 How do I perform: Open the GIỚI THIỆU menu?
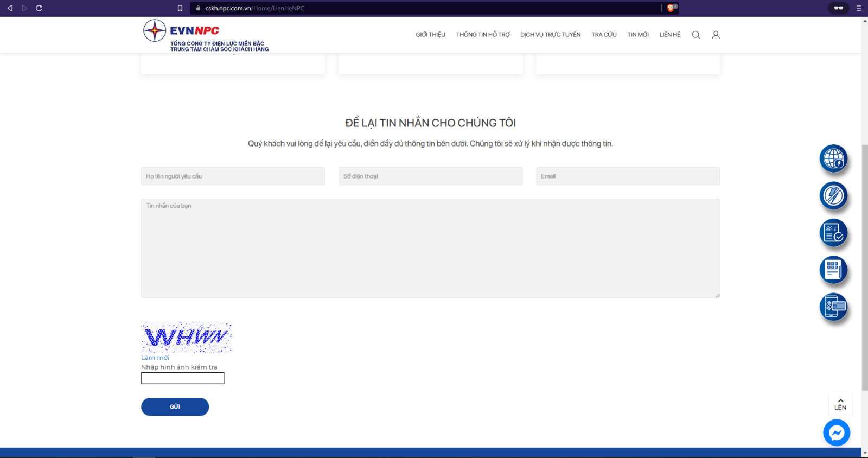click(x=430, y=35)
